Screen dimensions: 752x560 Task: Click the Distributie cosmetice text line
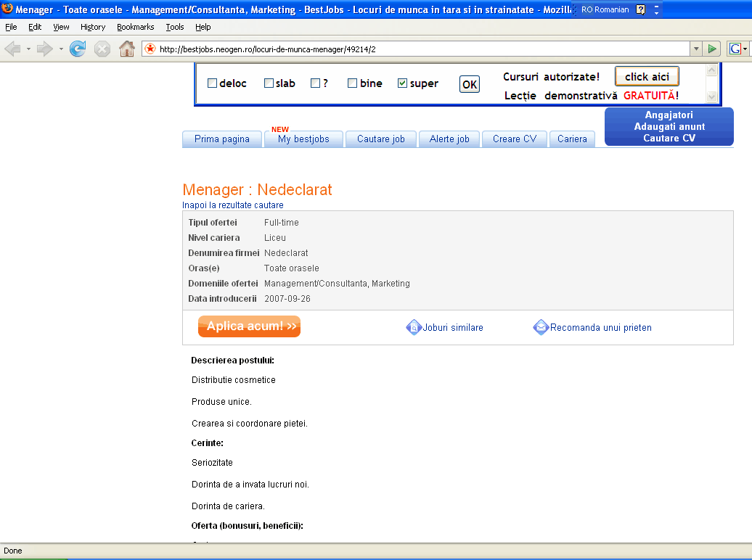[x=234, y=379]
